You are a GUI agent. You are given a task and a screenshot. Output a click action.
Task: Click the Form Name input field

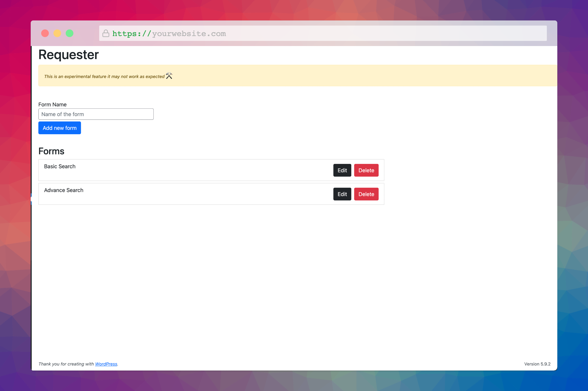click(x=96, y=114)
